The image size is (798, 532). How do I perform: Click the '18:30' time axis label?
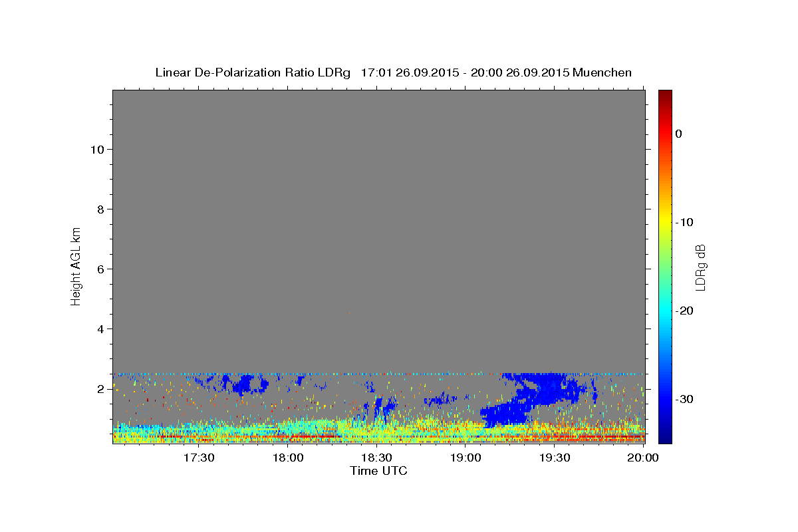tap(376, 458)
